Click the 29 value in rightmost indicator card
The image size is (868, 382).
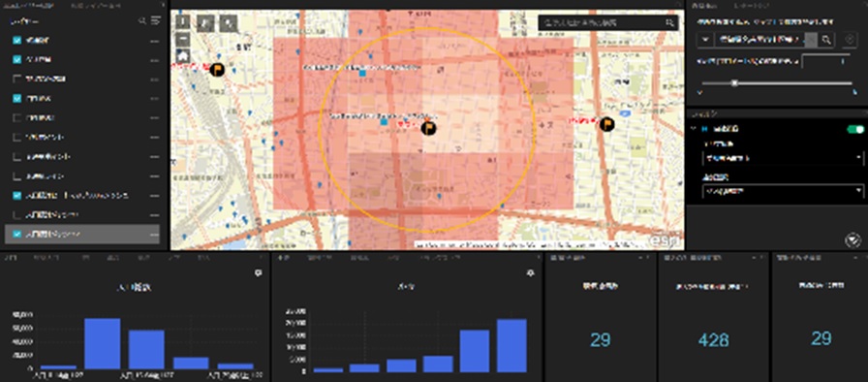(821, 337)
